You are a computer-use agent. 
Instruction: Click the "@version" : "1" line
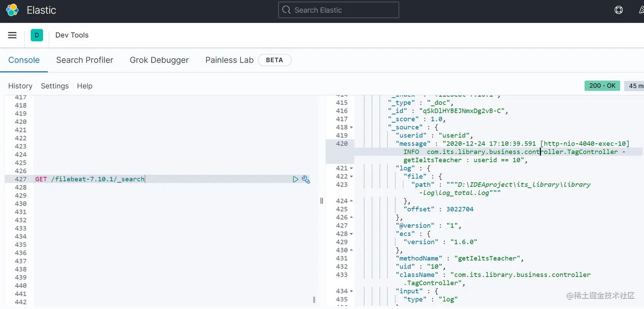[x=428, y=226]
